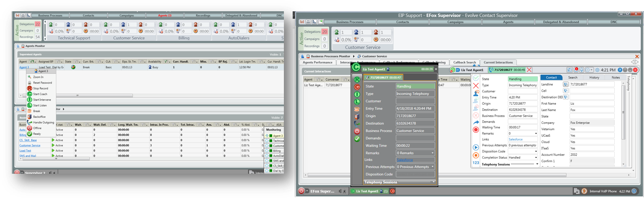Switch to Search tab in contact panel
The width and height of the screenshot is (644, 198).
pos(572,77)
